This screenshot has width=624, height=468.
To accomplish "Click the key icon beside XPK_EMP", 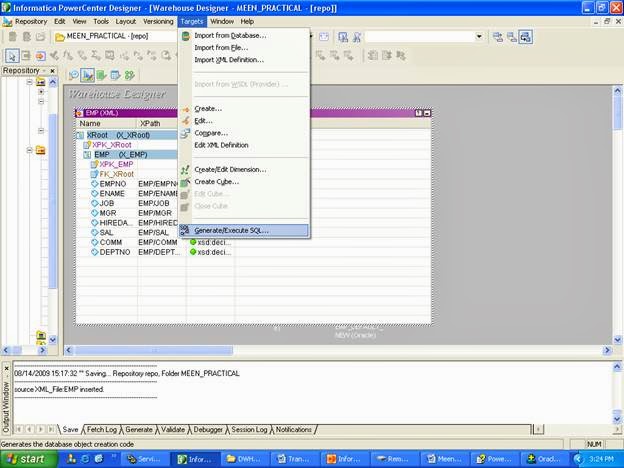I will point(94,164).
